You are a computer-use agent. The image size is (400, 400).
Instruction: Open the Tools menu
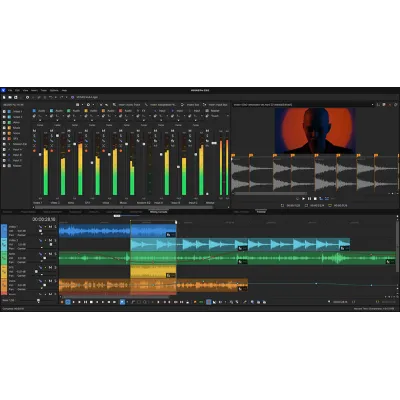[44, 90]
